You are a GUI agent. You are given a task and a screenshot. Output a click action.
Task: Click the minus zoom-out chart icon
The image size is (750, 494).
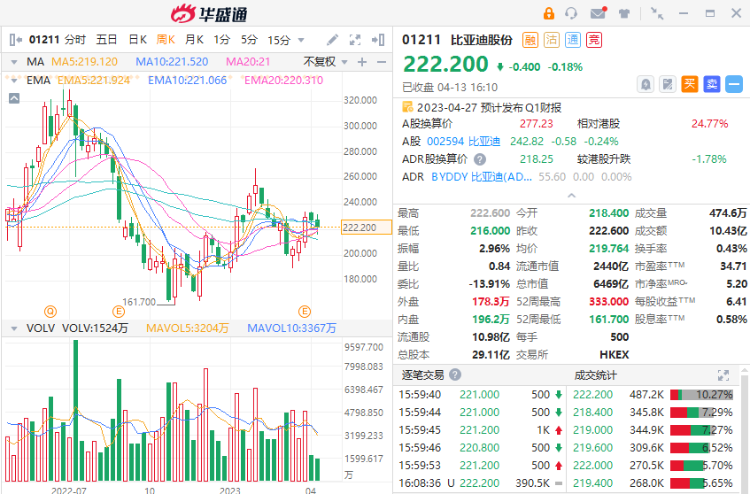pos(381,62)
